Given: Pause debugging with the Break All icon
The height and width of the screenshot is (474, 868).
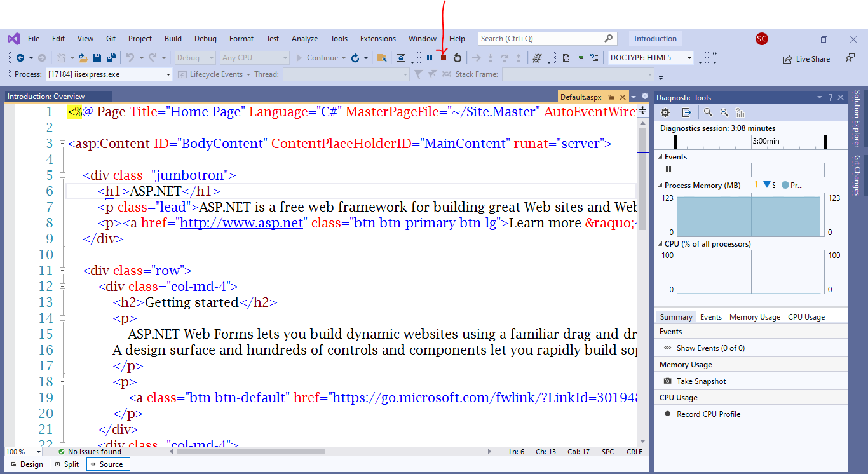Looking at the screenshot, I should click(x=430, y=58).
